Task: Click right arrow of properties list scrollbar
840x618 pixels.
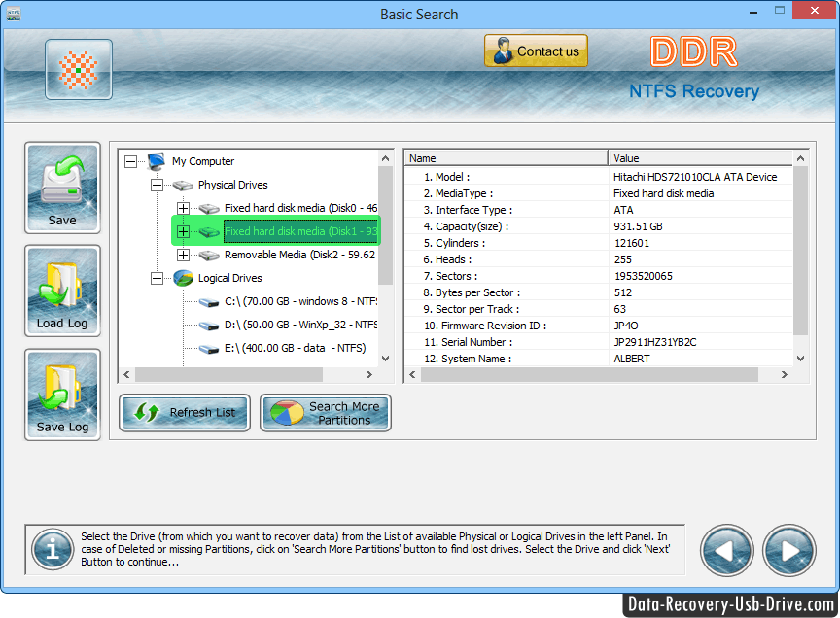Action: (785, 375)
